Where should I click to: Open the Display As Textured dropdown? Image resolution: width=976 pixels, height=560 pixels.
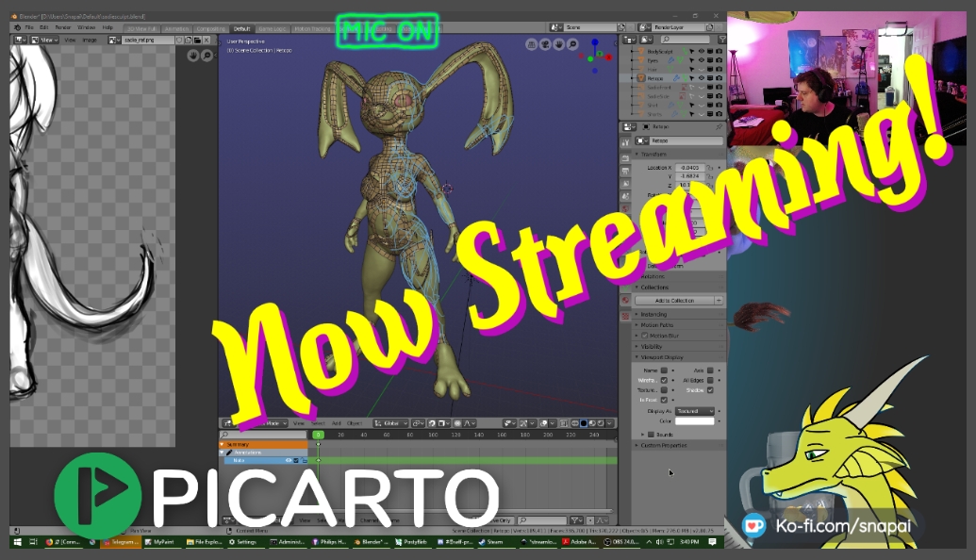pos(695,411)
